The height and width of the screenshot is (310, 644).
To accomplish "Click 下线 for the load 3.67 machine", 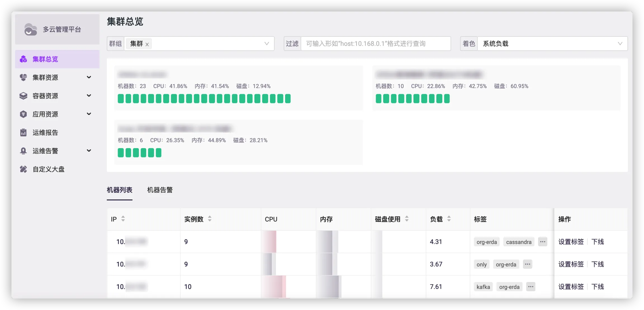I will pos(598,264).
